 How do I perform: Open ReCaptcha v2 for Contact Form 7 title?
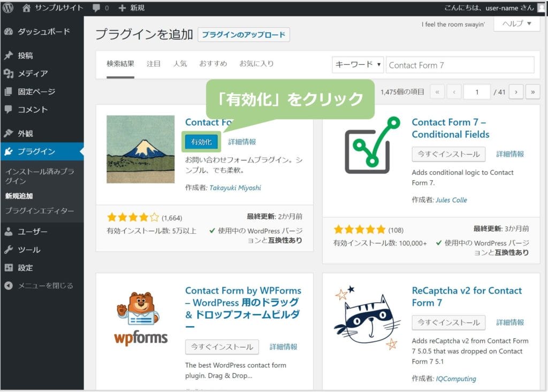point(467,297)
